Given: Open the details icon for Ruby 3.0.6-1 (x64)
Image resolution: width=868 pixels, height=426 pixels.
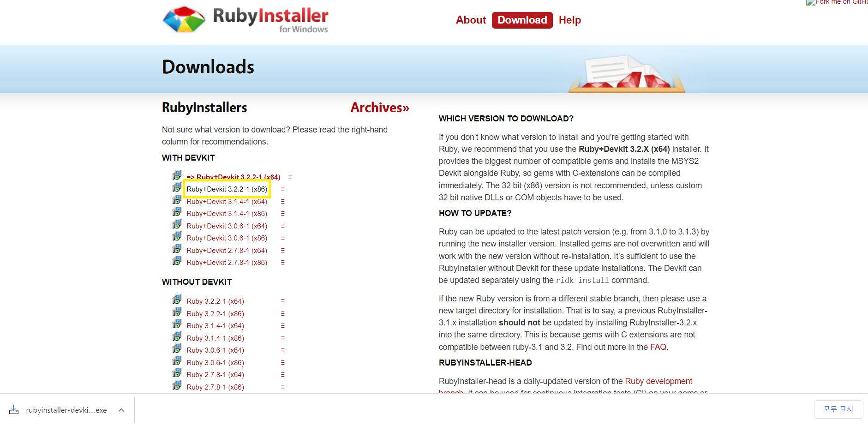Looking at the screenshot, I should click(283, 350).
